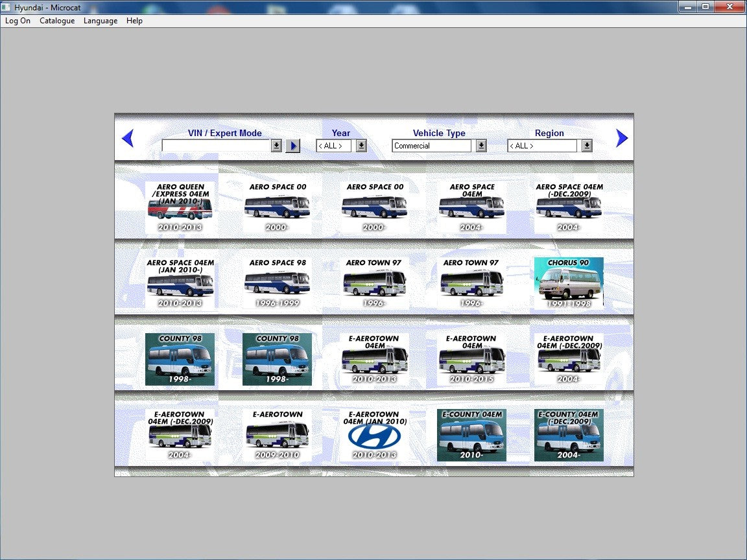Open the Language menu
747x560 pixels.
101,21
